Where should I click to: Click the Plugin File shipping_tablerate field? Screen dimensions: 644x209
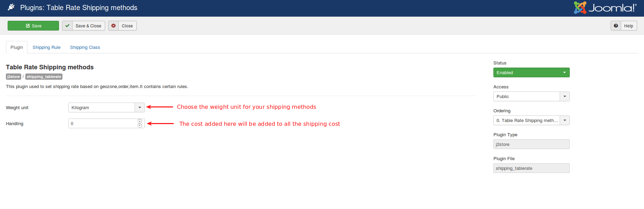(x=531, y=168)
